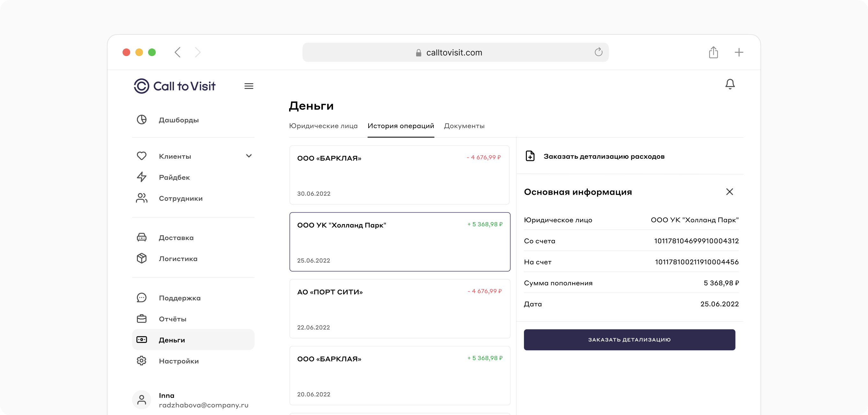Screen dimensions: 868x415
Task: Go forward with browser forward arrow
Action: (198, 52)
